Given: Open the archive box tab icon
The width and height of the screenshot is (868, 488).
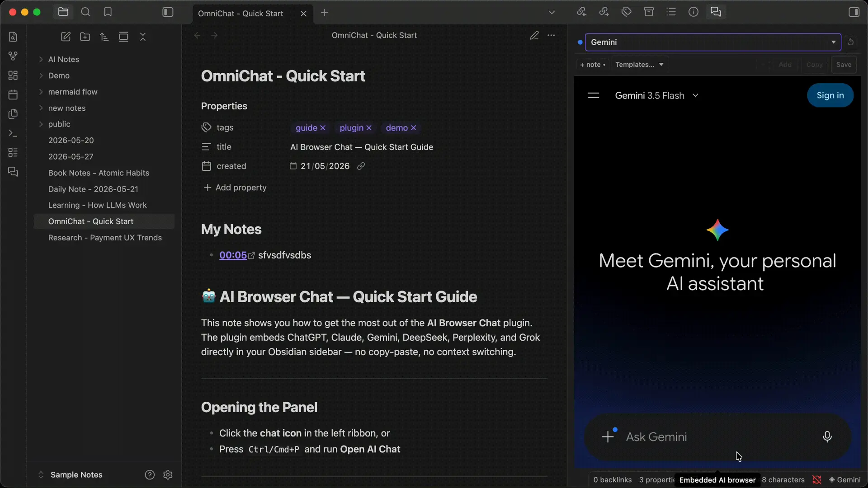Looking at the screenshot, I should point(649,12).
